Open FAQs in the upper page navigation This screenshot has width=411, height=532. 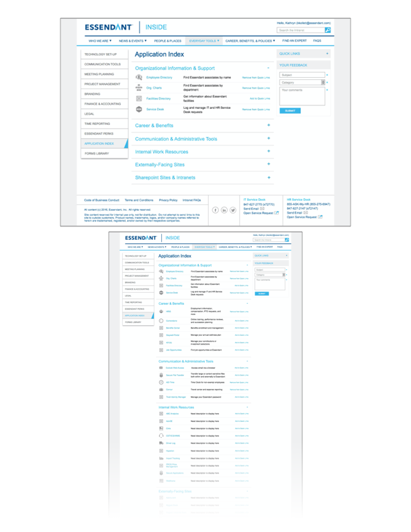[317, 41]
